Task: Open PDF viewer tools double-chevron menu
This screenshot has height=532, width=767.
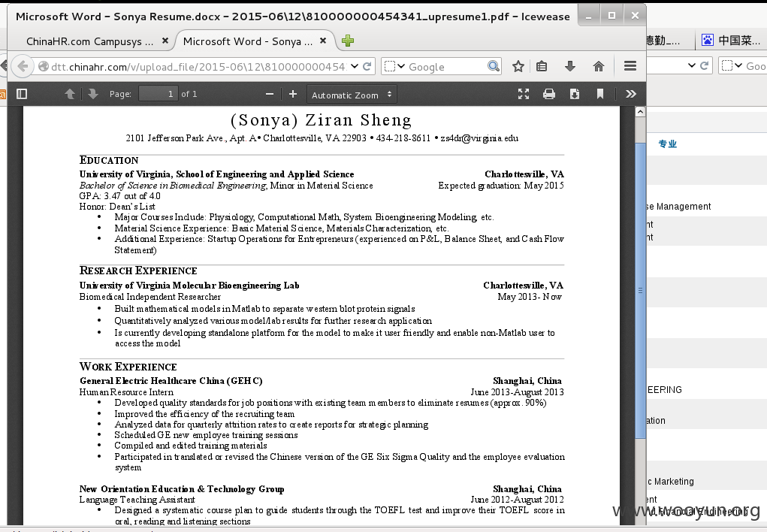Action: coord(631,94)
